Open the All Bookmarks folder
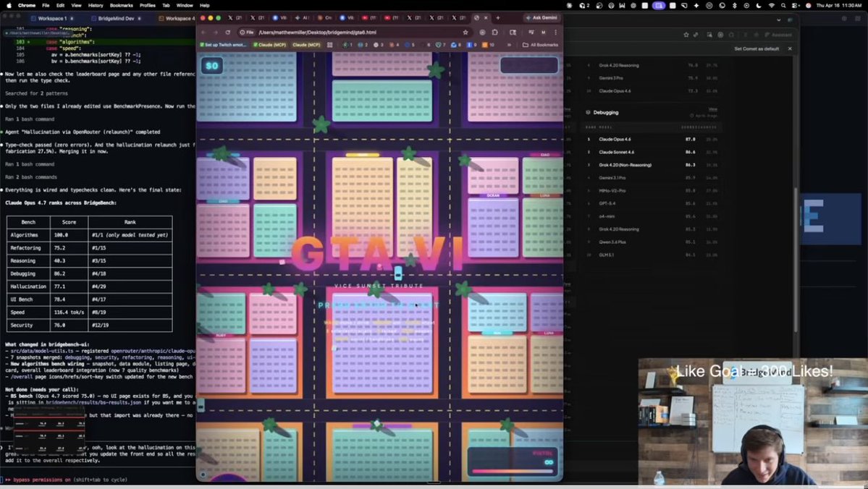This screenshot has height=489, width=868. point(540,45)
